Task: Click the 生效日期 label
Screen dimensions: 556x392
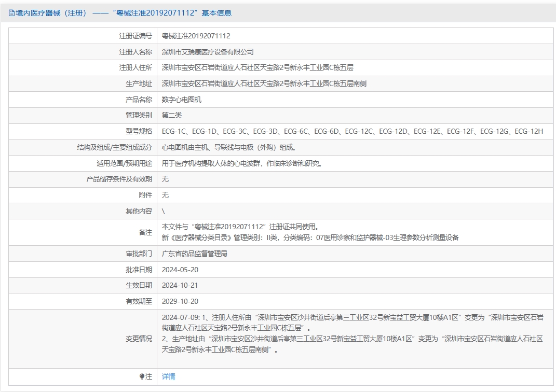Action: click(139, 285)
